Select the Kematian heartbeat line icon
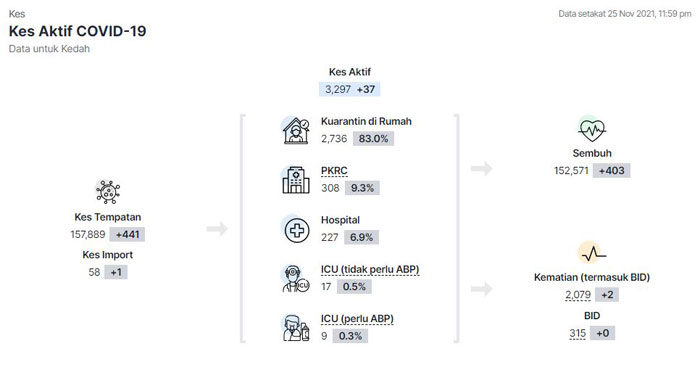 [x=592, y=254]
